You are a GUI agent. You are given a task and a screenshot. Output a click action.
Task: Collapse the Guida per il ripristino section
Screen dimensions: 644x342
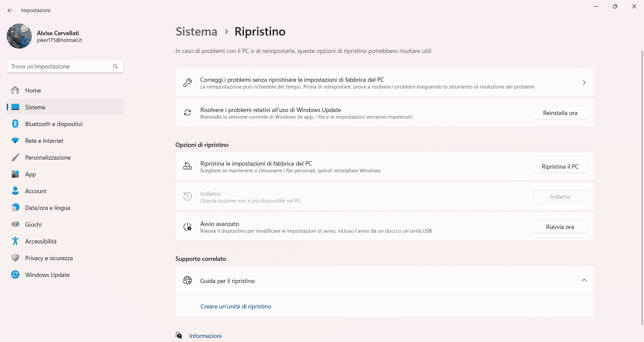click(x=584, y=280)
